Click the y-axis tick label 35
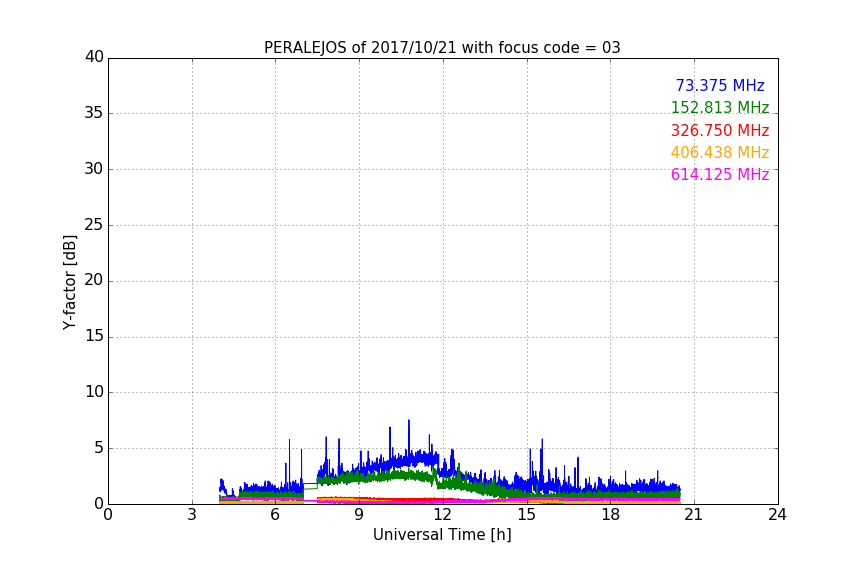This screenshot has width=864, height=576. point(94,113)
